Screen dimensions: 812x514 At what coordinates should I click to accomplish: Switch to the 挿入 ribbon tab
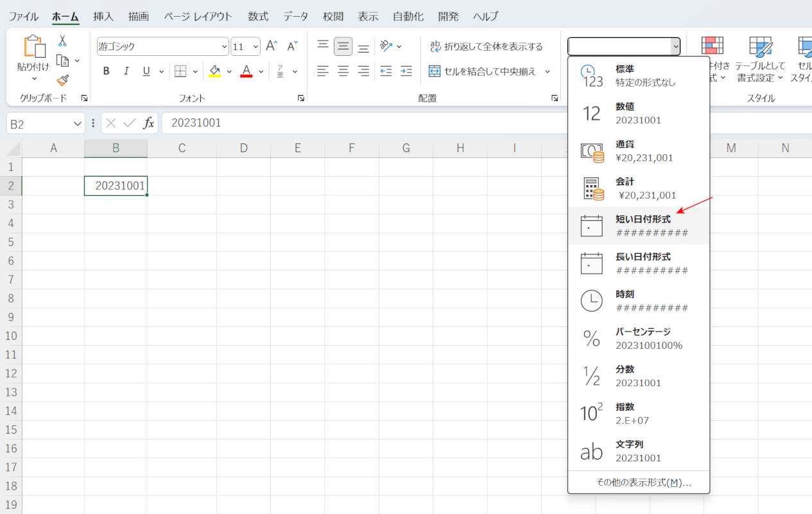[103, 16]
